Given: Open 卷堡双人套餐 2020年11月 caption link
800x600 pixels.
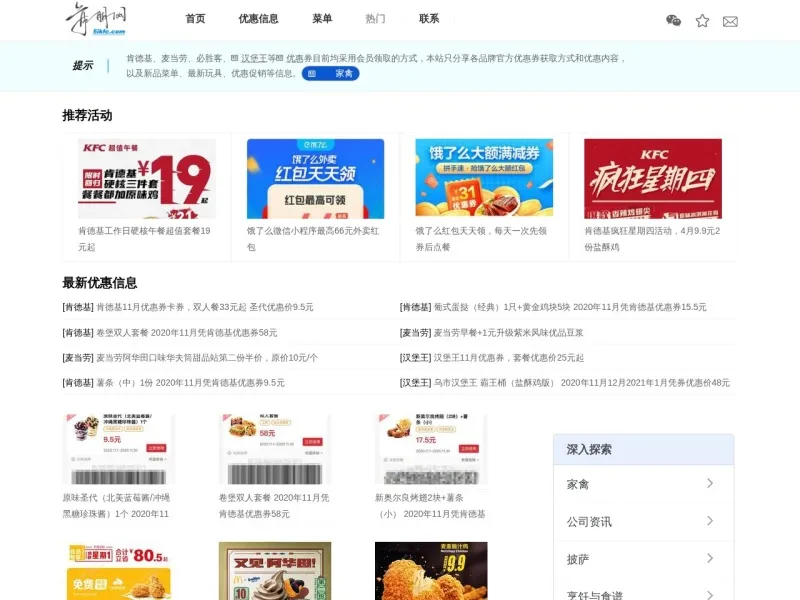Looking at the screenshot, I should (274, 506).
